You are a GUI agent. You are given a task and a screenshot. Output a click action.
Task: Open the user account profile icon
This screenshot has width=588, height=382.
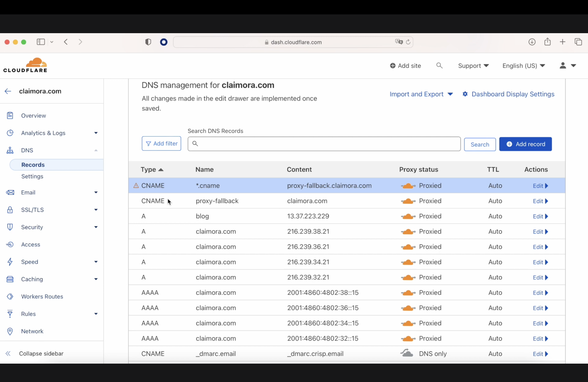click(x=563, y=66)
